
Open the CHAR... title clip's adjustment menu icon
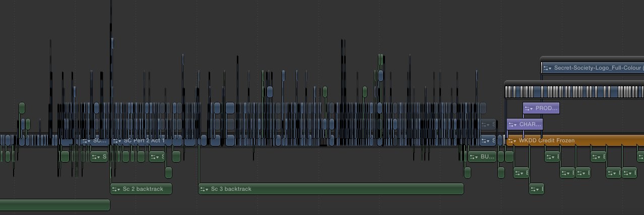(x=512, y=124)
